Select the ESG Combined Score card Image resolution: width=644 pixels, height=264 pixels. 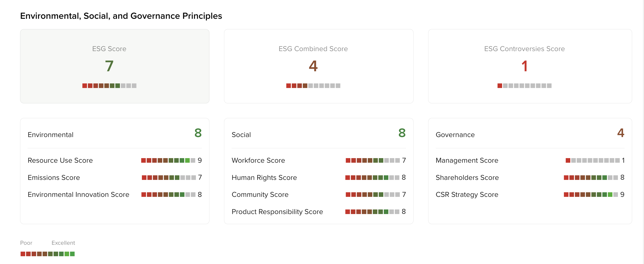pos(319,66)
